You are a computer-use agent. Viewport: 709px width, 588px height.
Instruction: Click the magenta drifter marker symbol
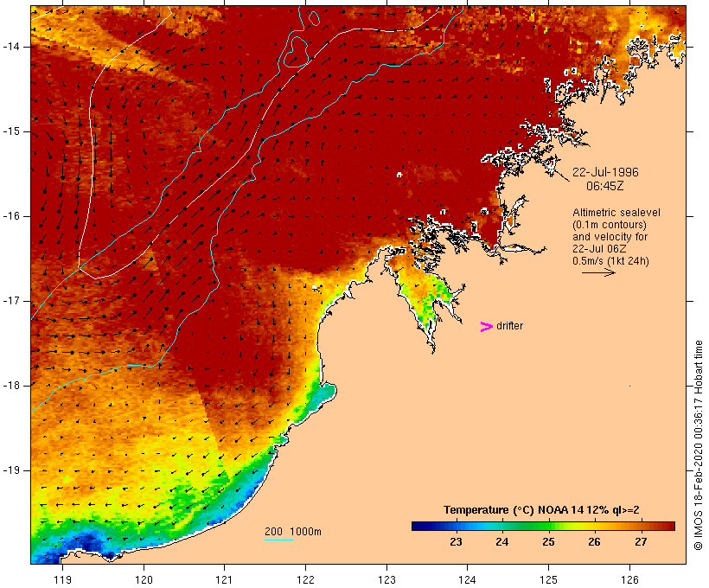click(486, 327)
